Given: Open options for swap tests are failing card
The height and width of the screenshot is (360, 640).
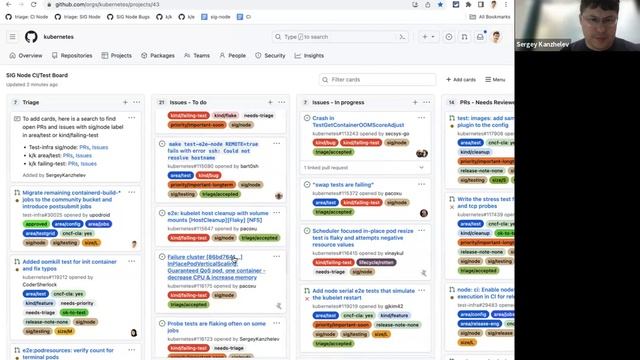Looking at the screenshot, I should click(422, 184).
